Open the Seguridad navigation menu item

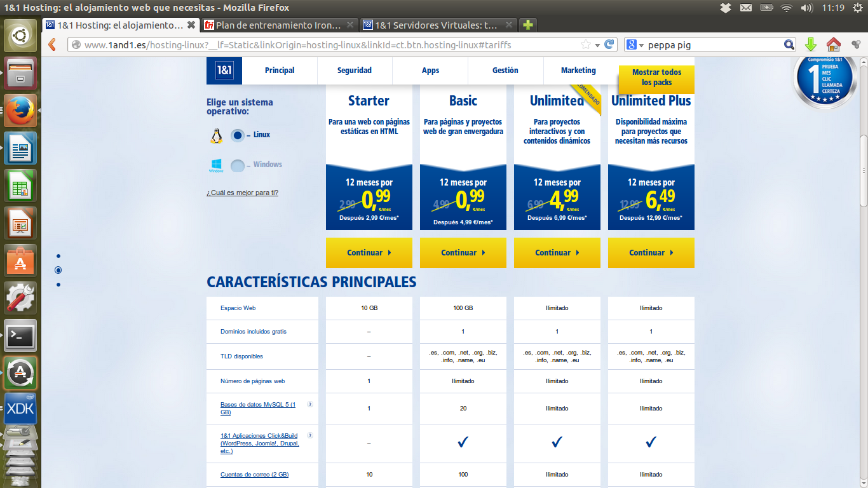click(x=354, y=71)
